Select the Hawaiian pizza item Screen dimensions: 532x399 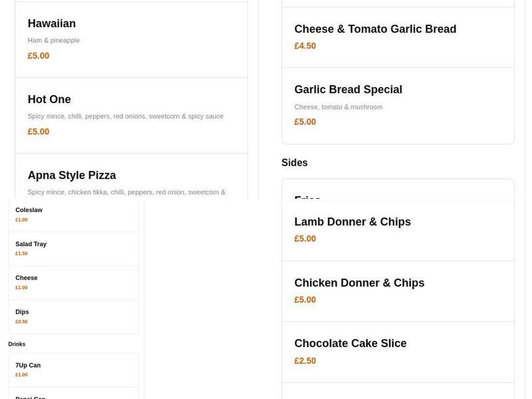point(51,23)
